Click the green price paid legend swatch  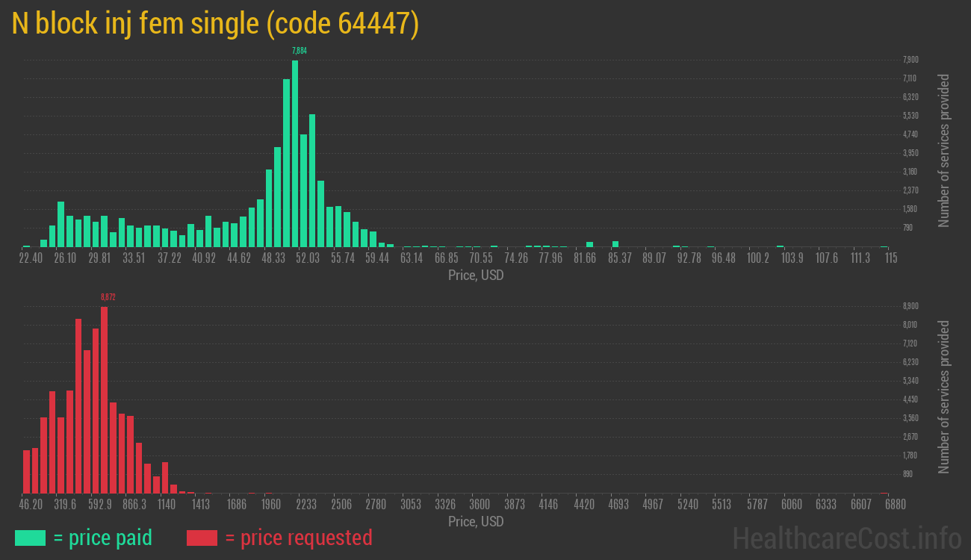pyautogui.click(x=30, y=538)
